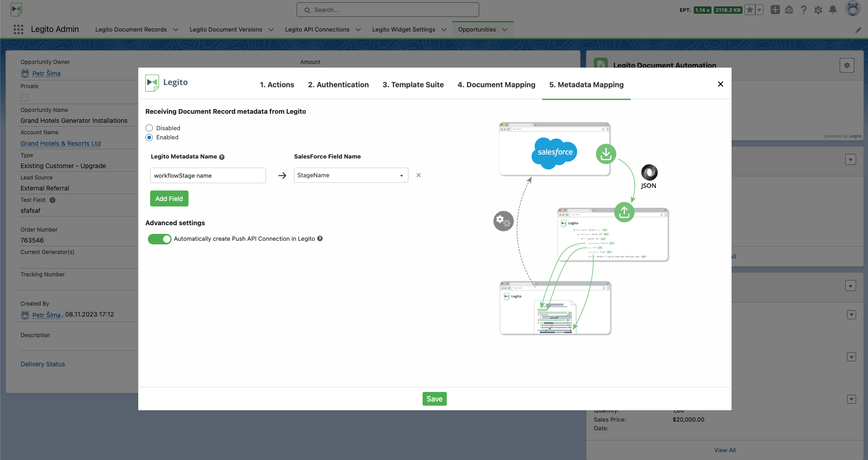The height and width of the screenshot is (460, 868).
Task: Open the StageName field dropdown
Action: (351, 175)
